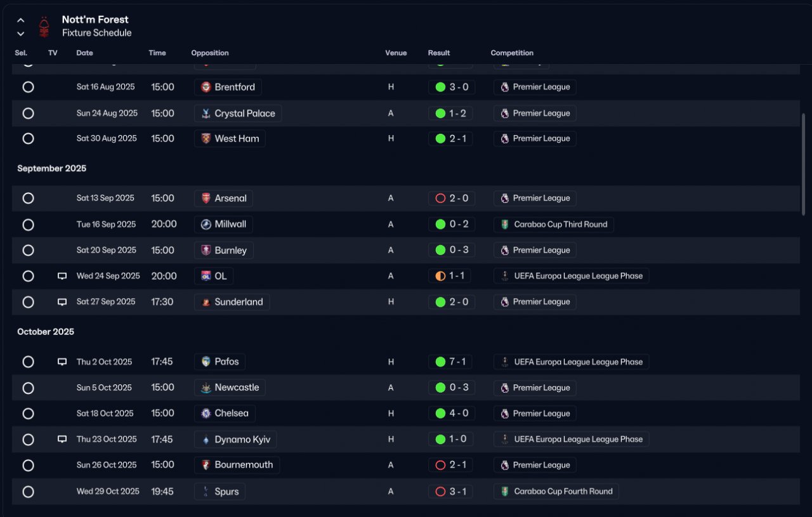Click the up chevron beside the Nott'm Forest title
Screen dimensions: 812x517
pos(21,20)
